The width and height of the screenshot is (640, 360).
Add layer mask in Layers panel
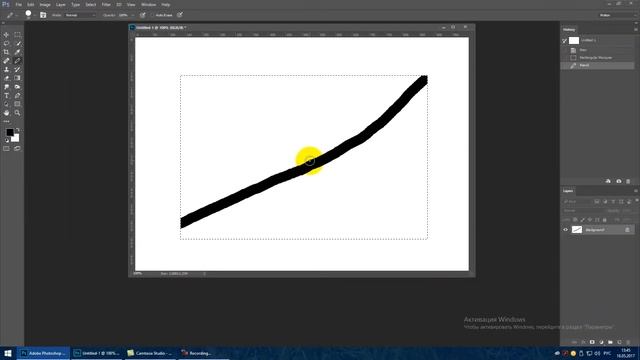[592, 342]
